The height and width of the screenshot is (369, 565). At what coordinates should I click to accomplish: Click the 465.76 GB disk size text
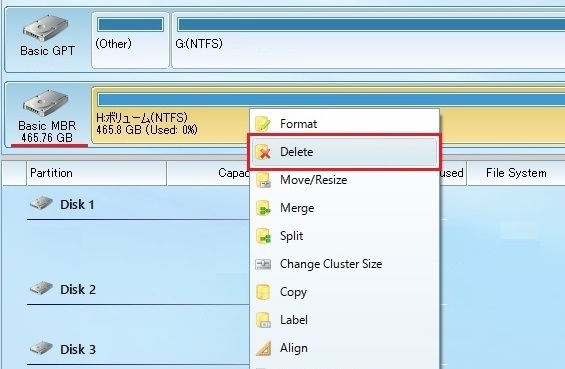tap(47, 138)
